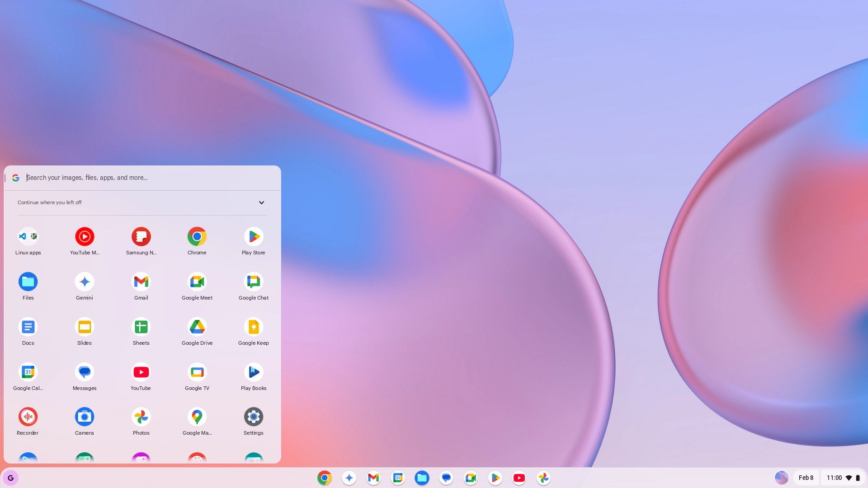868x488 pixels.
Task: Open Google Drive from app grid
Action: pos(197,327)
